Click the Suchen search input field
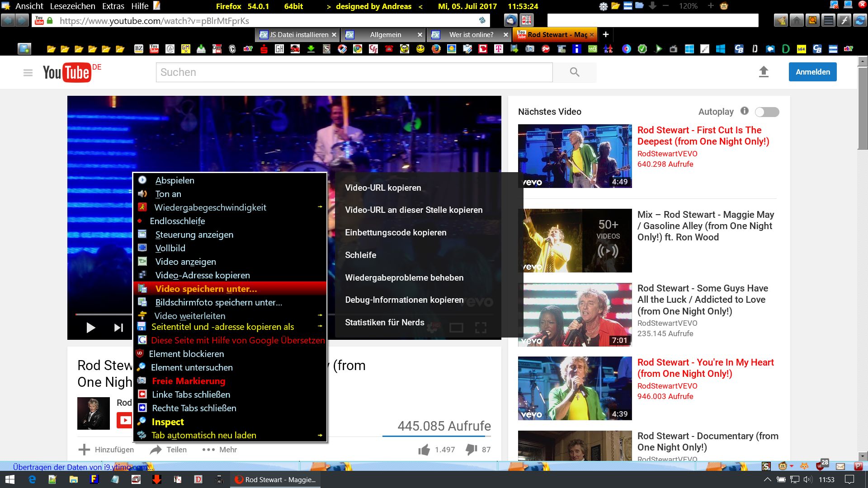 point(354,72)
